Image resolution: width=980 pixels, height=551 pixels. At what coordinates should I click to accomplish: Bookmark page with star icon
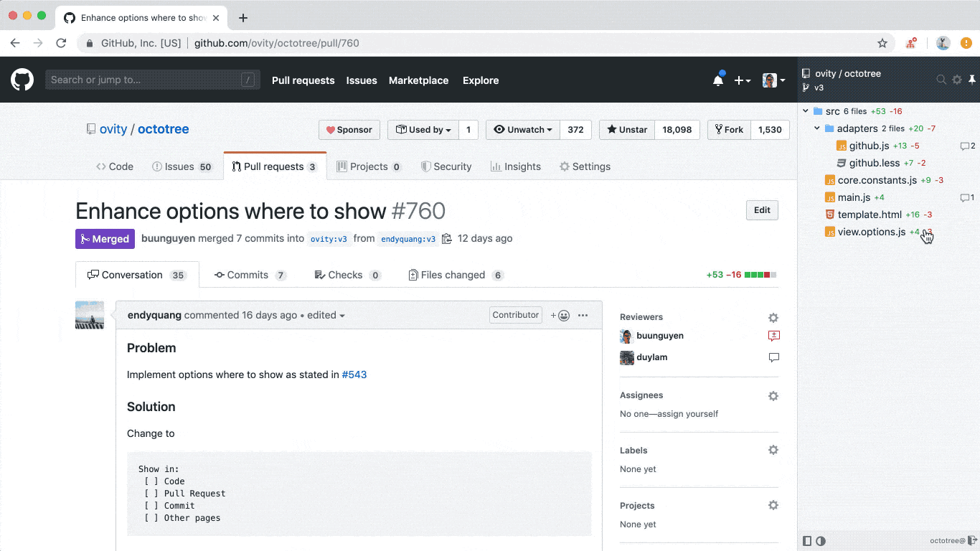[x=882, y=43]
